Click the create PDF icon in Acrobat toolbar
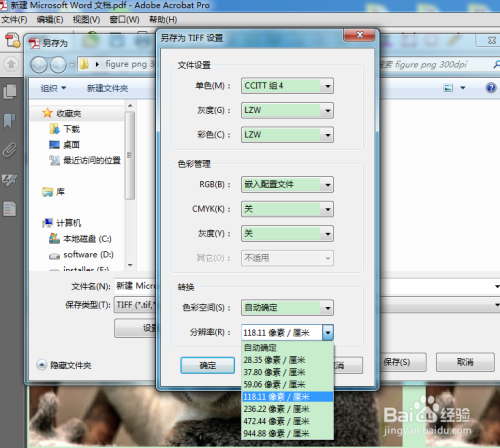The height and width of the screenshot is (448, 500). [13, 40]
